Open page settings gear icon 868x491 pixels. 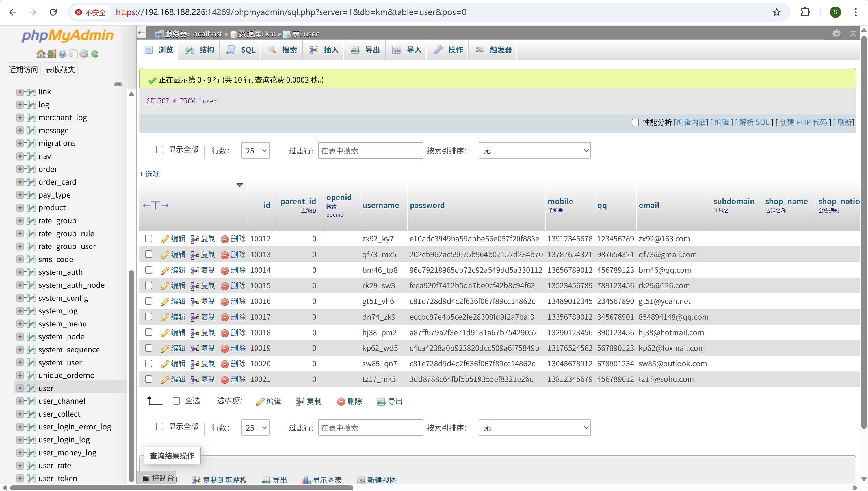[x=836, y=34]
